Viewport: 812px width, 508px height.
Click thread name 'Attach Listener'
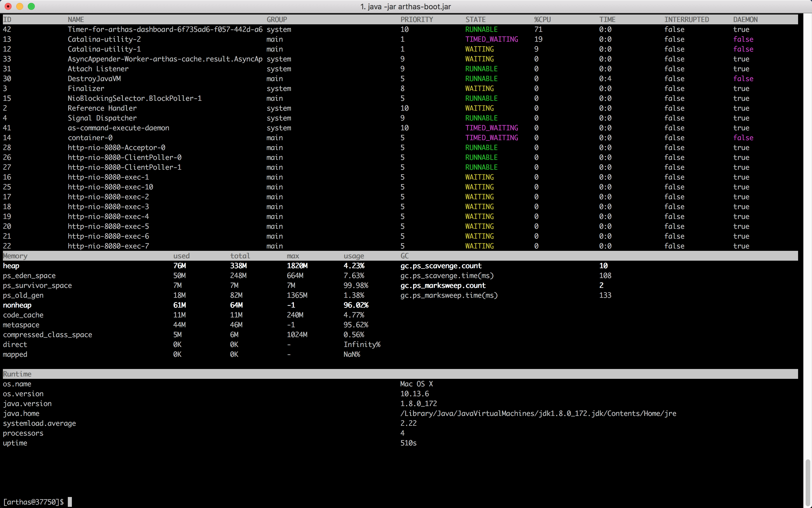98,69
